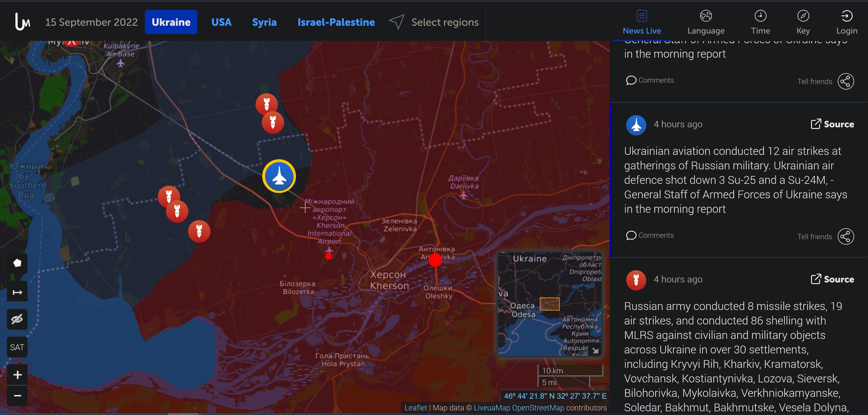868x415 pixels.
Task: Zoom in the map with plus
Action: coord(17,375)
